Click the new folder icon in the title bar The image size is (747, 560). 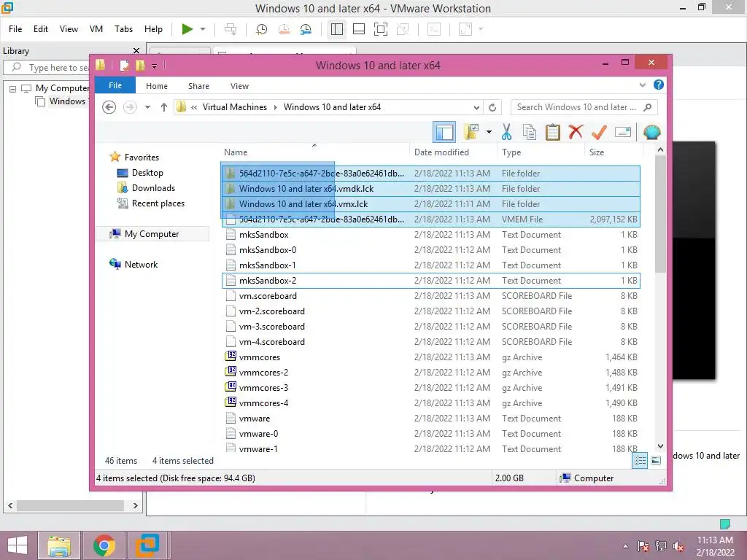[140, 65]
